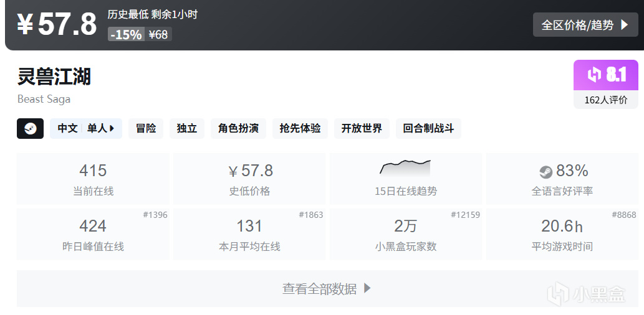Viewport: 644px width, 315px height.
Task: Click the 15日在线趋势 trend chart
Action: click(405, 167)
